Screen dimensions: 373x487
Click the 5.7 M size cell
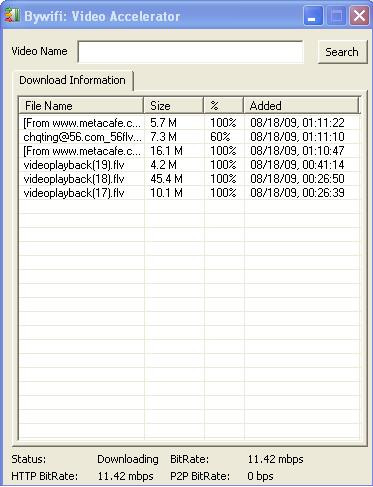[163, 123]
